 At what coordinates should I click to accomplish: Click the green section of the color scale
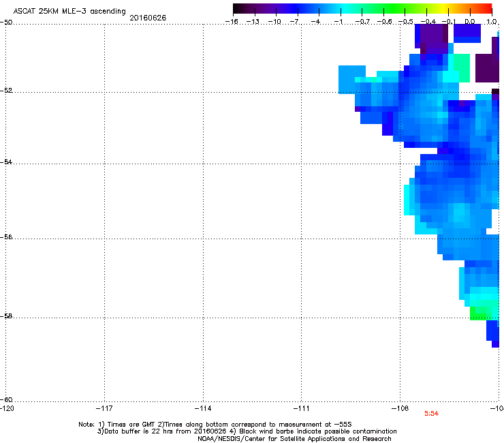(x=394, y=8)
